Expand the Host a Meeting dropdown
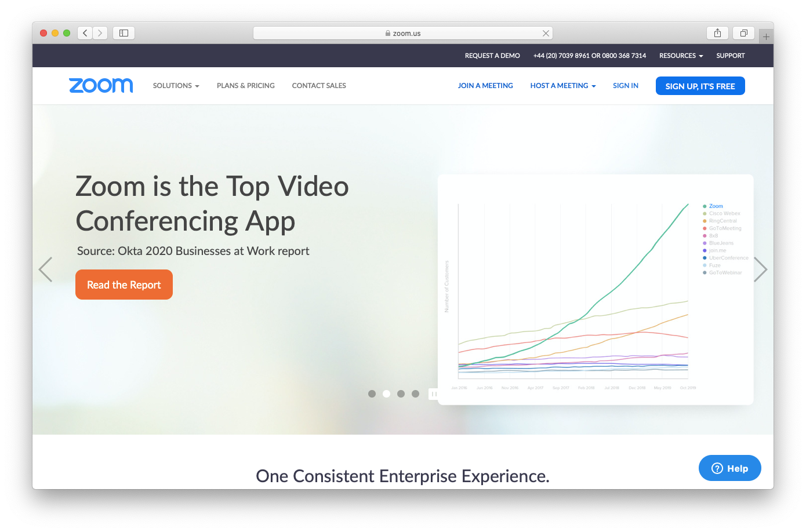 563,86
